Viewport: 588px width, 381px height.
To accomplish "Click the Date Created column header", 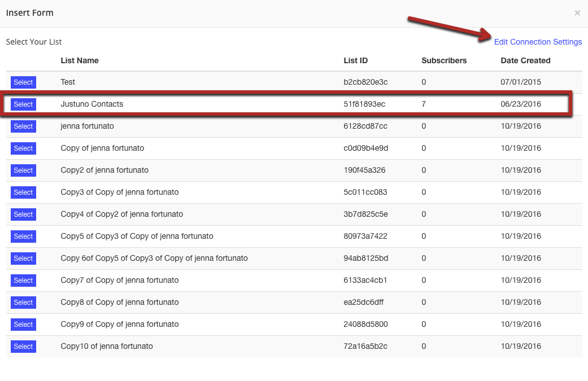I will (x=525, y=60).
